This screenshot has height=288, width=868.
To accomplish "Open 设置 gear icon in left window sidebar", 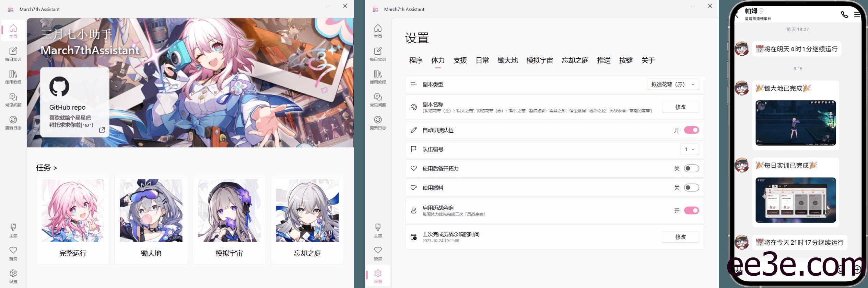I will click(13, 276).
